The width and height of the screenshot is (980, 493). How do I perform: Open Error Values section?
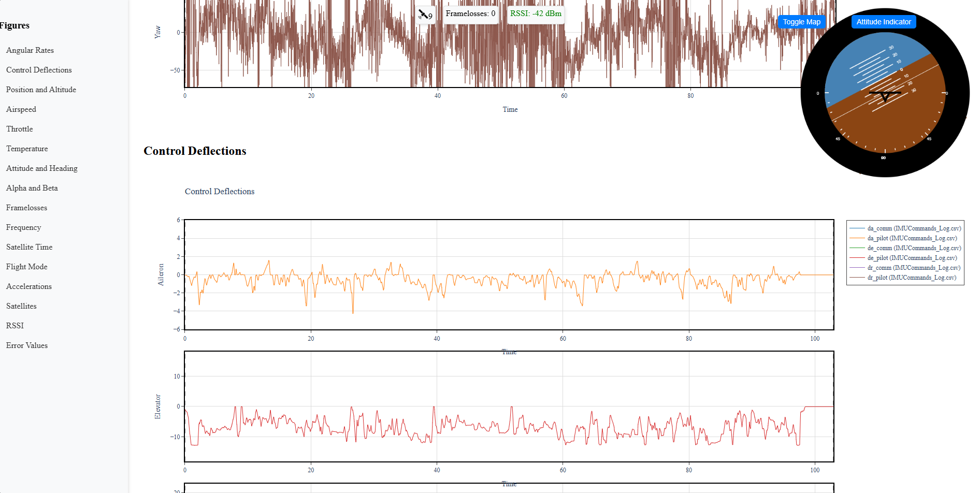(27, 345)
